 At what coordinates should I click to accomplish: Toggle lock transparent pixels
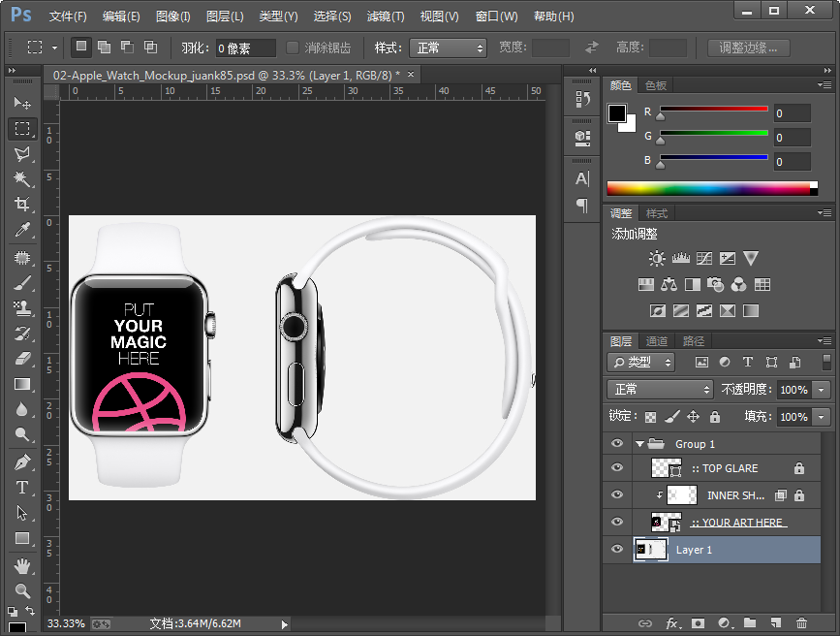coord(650,417)
